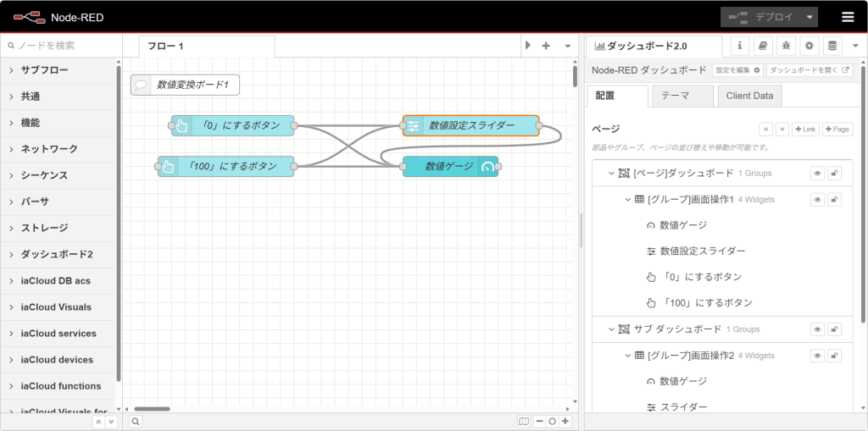Switch to the テーマ tab

pyautogui.click(x=682, y=96)
